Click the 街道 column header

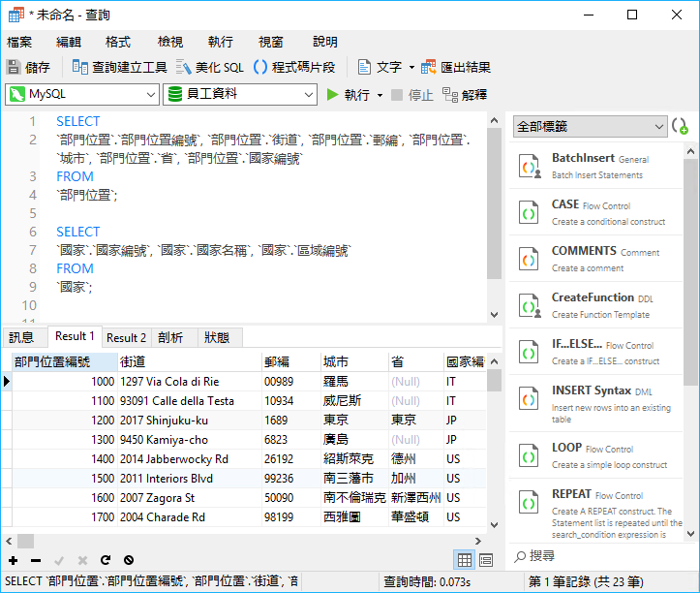190,362
